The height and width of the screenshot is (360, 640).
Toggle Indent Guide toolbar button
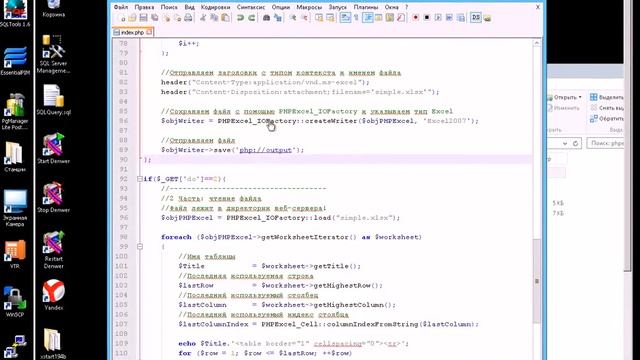coord(367,18)
